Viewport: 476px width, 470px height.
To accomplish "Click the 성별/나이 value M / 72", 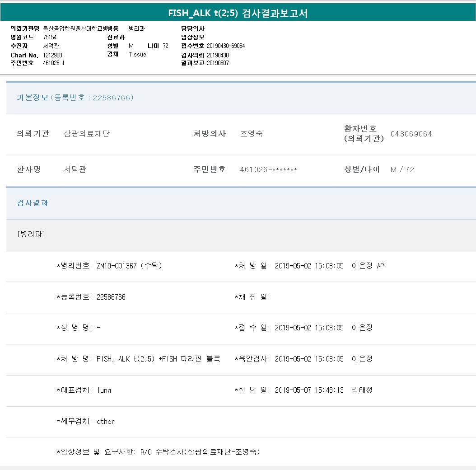I will pos(402,169).
